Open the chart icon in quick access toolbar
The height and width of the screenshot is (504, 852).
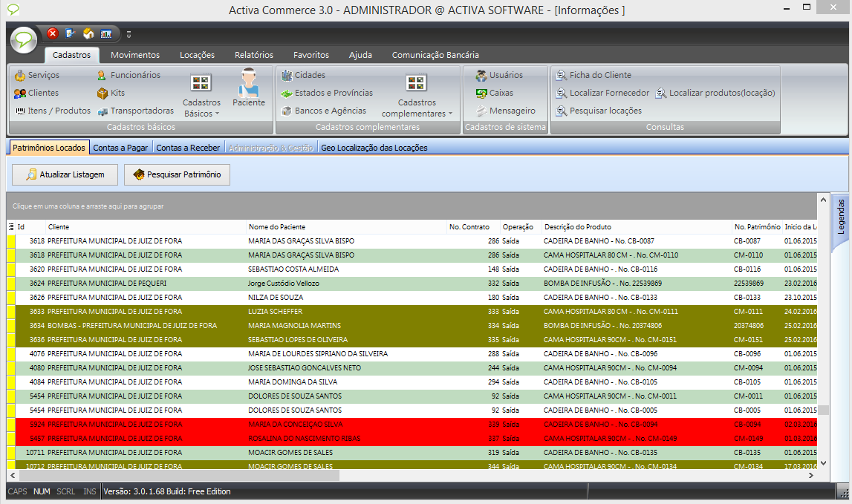(106, 33)
